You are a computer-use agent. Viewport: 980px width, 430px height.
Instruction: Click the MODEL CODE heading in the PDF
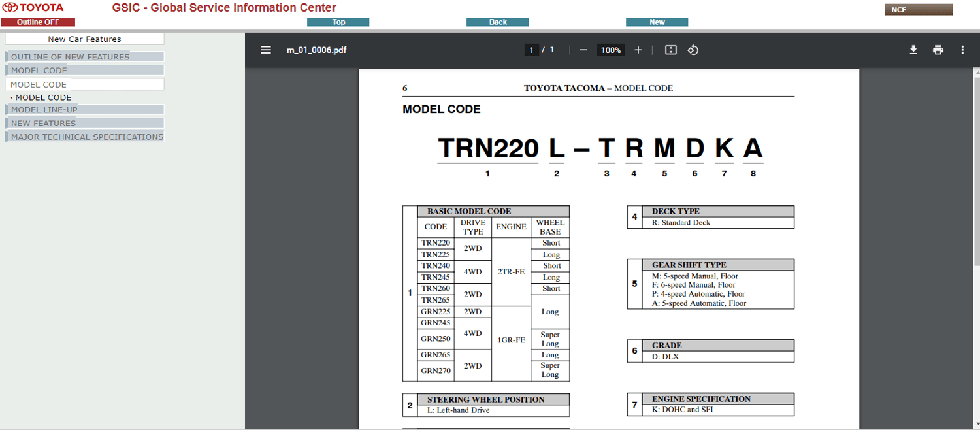[x=442, y=110]
